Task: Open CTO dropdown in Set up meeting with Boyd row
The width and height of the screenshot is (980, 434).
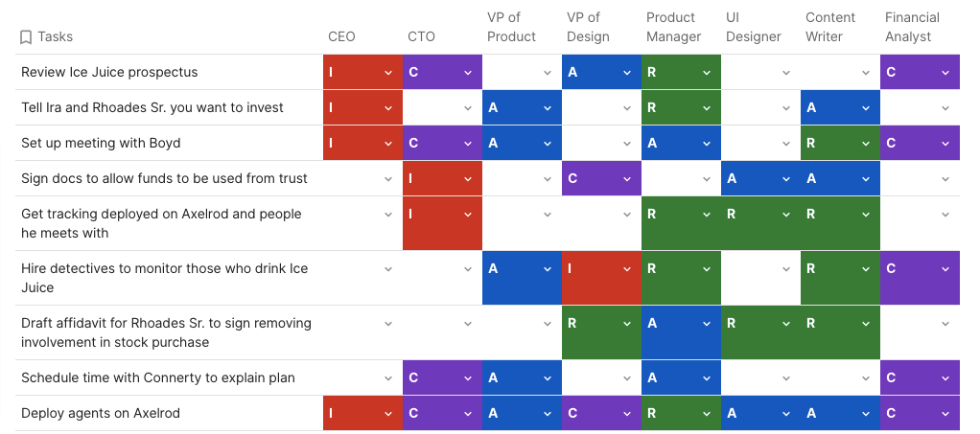Action: coord(467,143)
